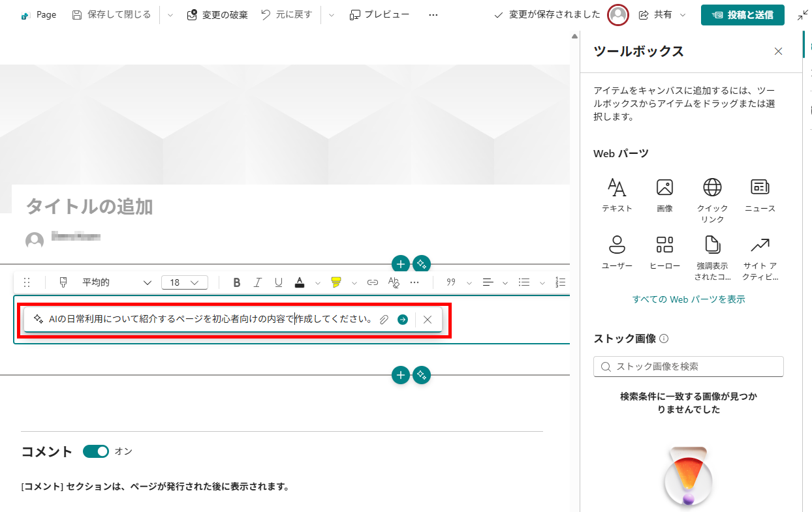Viewport: 812px width, 512px height.
Task: Click the 投稿と送信 publish button
Action: [742, 14]
